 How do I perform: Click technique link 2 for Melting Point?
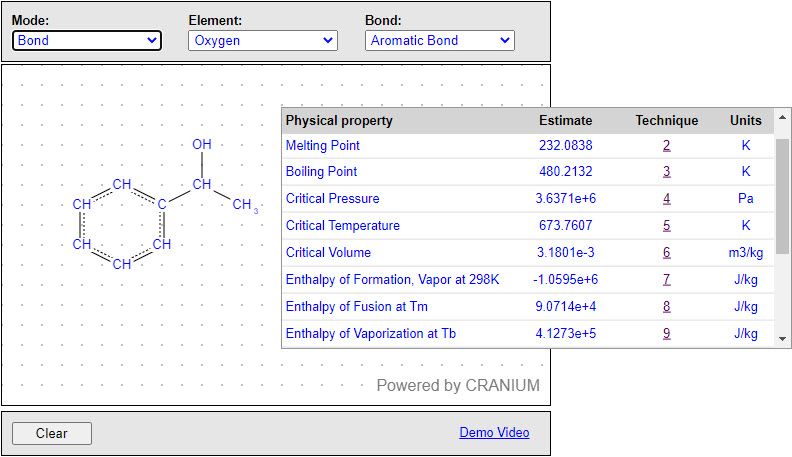click(666, 145)
